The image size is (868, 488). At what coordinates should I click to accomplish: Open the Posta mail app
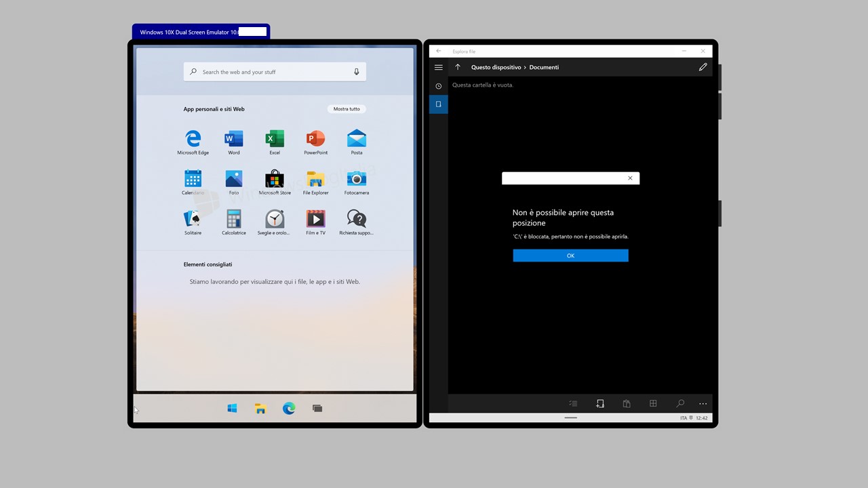pyautogui.click(x=357, y=143)
